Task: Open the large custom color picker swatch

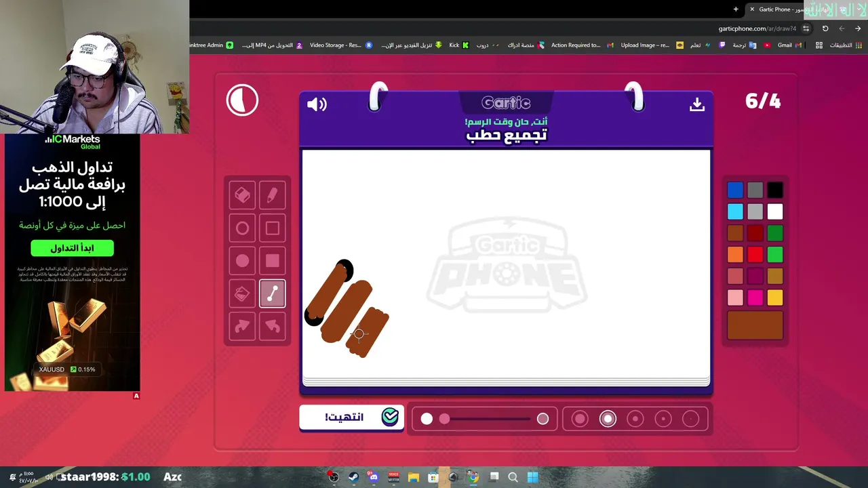Action: tap(755, 325)
